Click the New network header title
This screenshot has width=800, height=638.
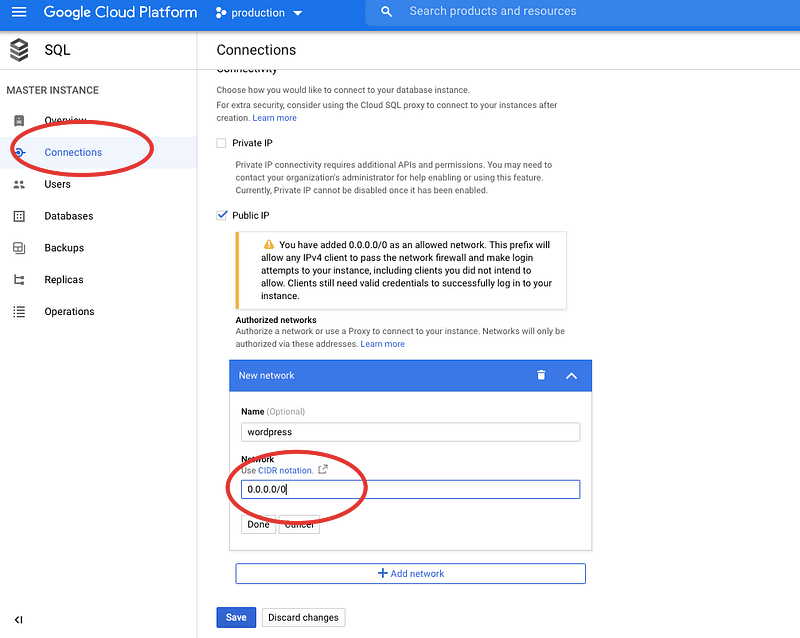pyautogui.click(x=266, y=376)
